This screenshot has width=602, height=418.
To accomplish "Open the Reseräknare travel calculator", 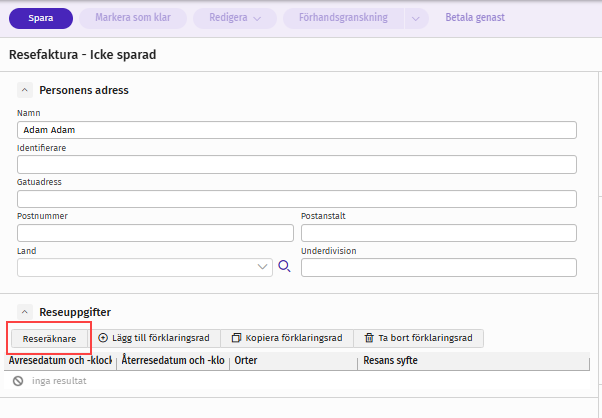I will coord(49,339).
